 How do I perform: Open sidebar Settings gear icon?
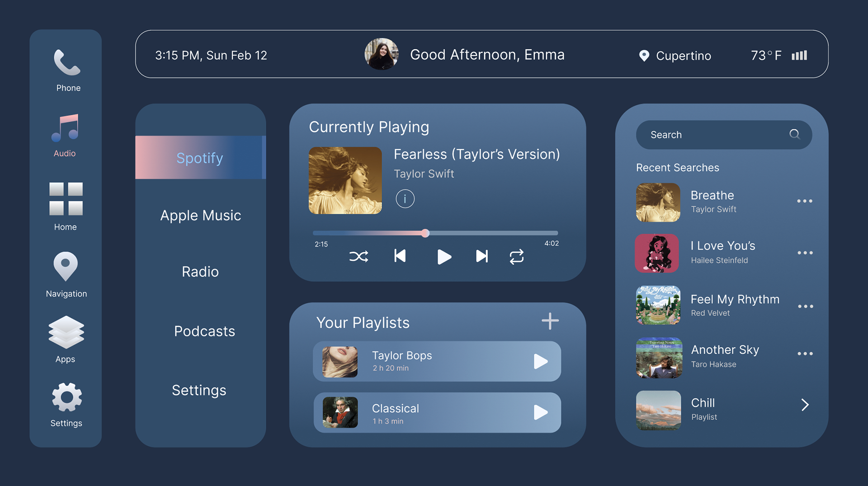67,397
